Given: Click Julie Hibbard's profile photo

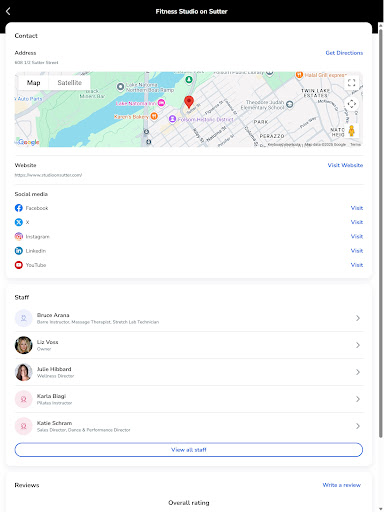Looking at the screenshot, I should coord(23,372).
